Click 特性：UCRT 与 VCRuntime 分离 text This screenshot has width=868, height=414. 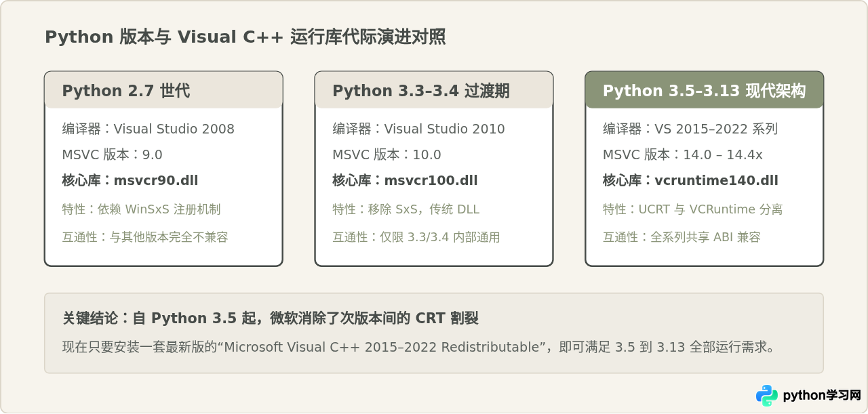pos(693,209)
